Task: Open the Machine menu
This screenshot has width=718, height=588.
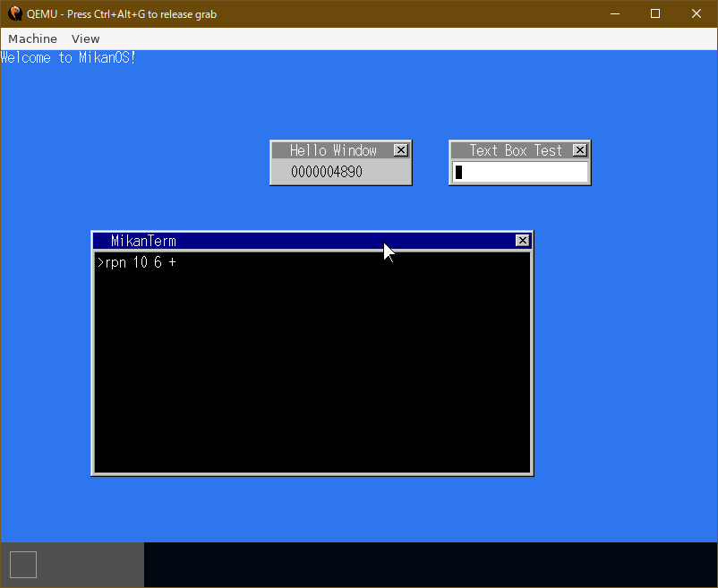Action: (32, 38)
